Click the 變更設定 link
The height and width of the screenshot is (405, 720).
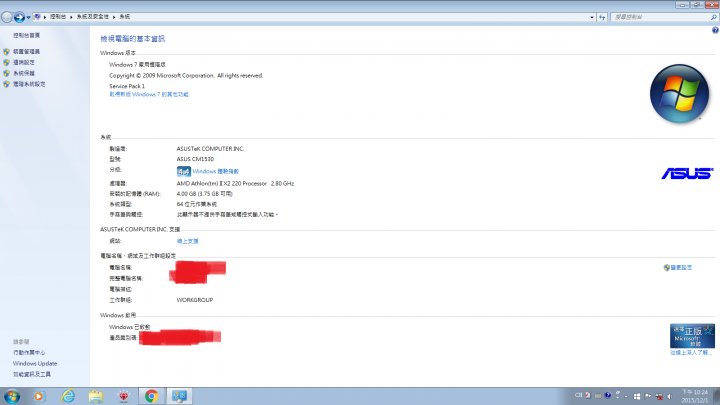click(681, 268)
